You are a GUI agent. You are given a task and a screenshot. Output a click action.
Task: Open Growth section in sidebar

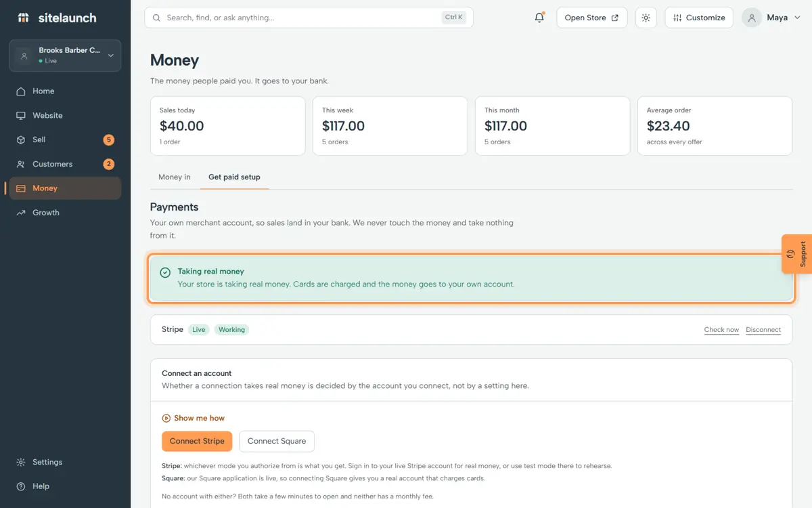pos(65,213)
